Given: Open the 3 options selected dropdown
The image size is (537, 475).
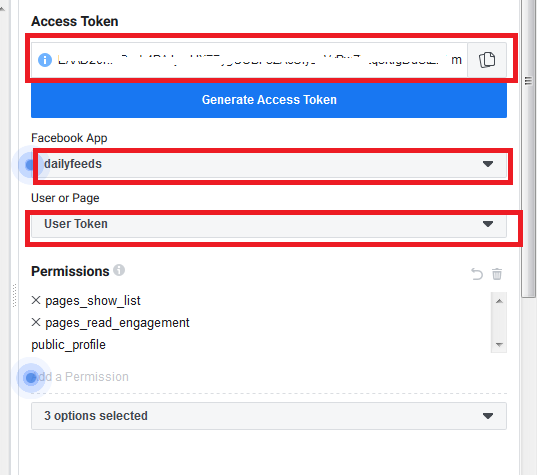Looking at the screenshot, I should coord(269,416).
